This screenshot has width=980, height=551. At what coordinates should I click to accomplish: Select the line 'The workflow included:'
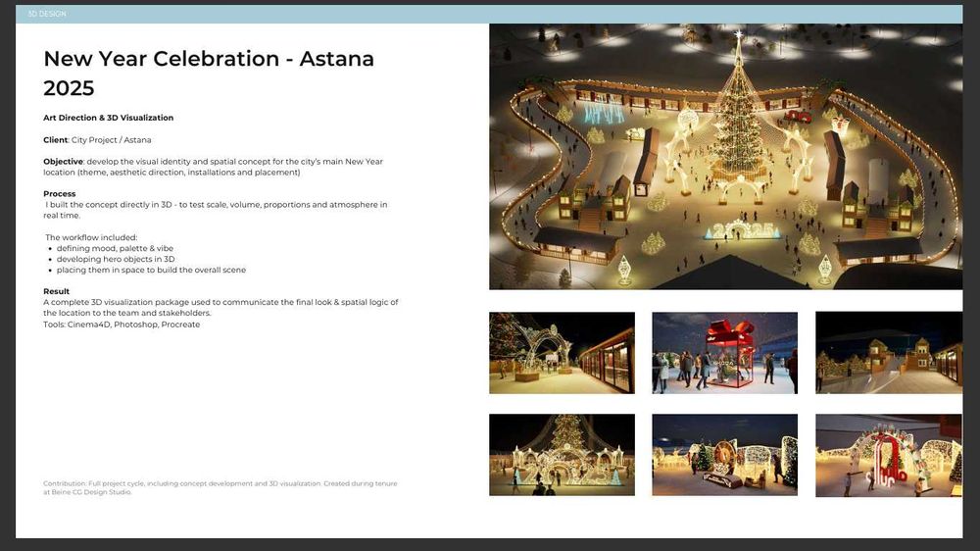point(91,237)
